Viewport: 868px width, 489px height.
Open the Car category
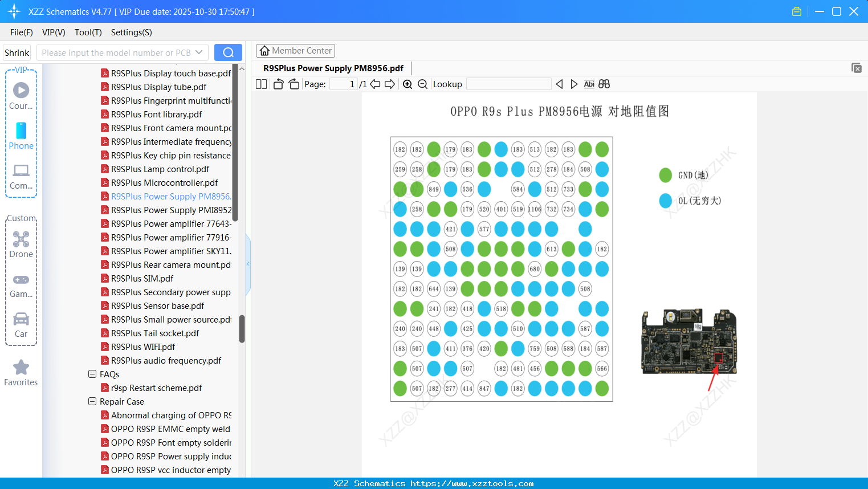click(x=21, y=319)
